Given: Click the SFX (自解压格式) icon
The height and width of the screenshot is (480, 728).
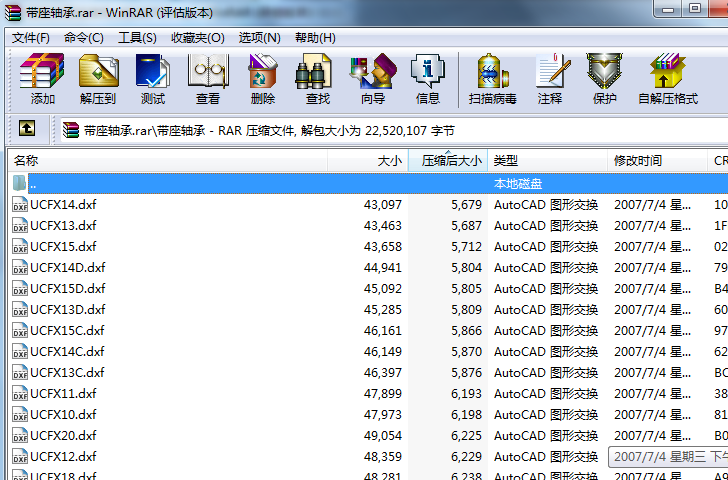Looking at the screenshot, I should pyautogui.click(x=668, y=71).
